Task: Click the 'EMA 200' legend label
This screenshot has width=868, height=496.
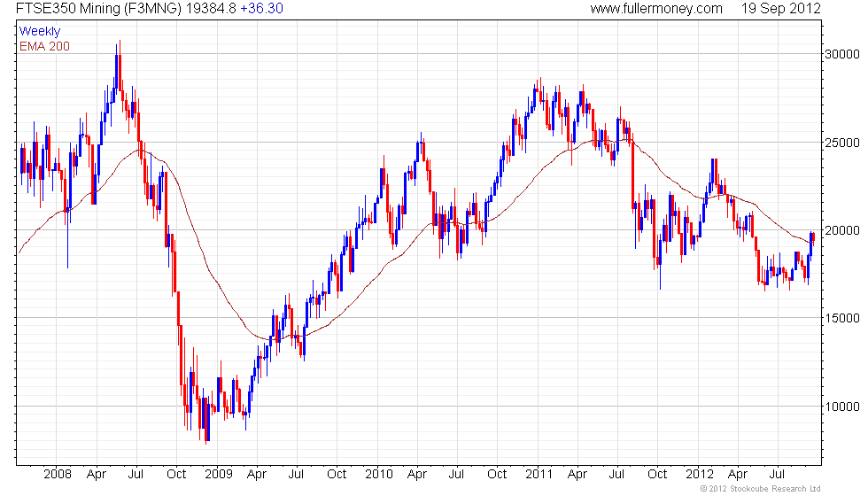Action: tap(44, 46)
